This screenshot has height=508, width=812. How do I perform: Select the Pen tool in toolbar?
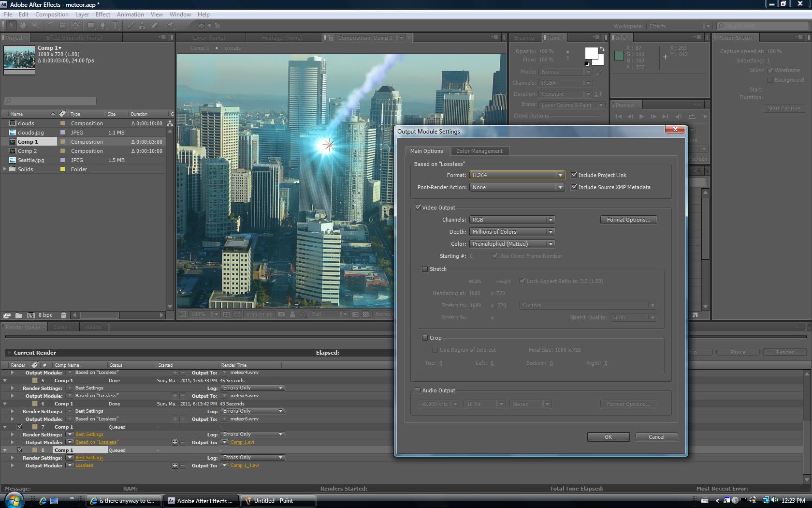click(x=102, y=26)
